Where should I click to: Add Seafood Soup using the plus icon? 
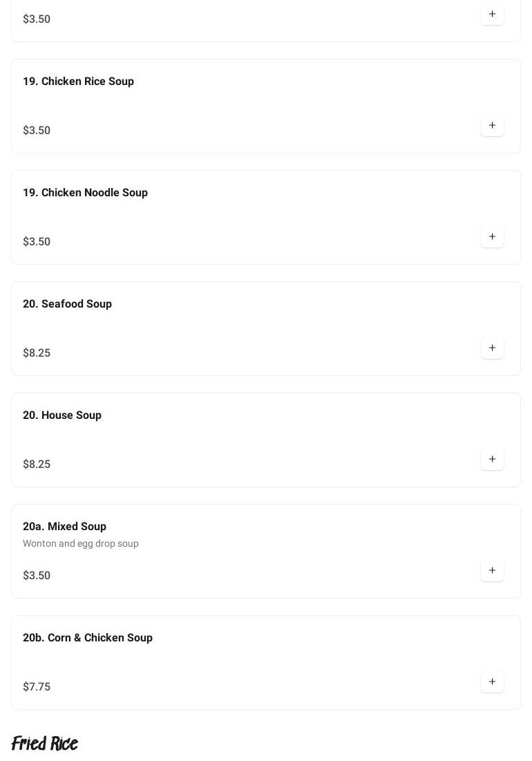[492, 348]
